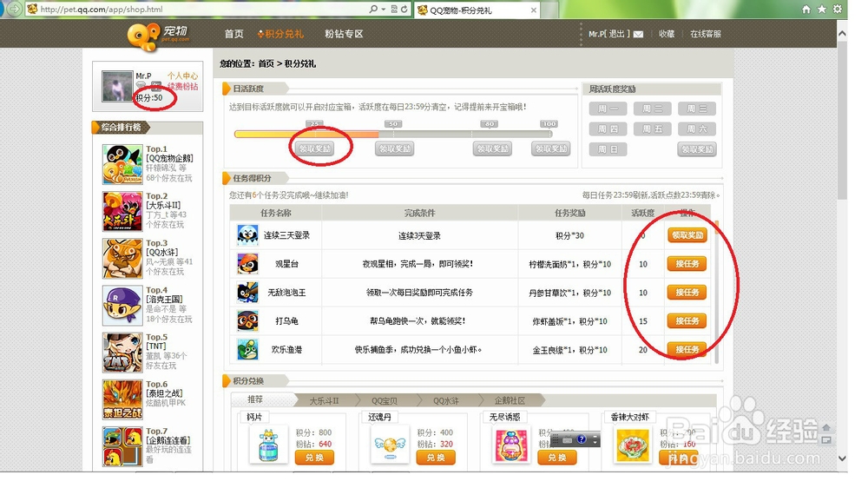Click the browser home icon
868x488 pixels.
click(x=806, y=9)
